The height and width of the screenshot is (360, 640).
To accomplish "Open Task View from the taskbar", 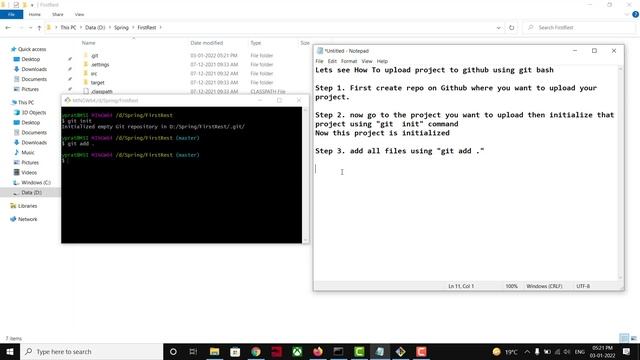I will click(x=193, y=351).
